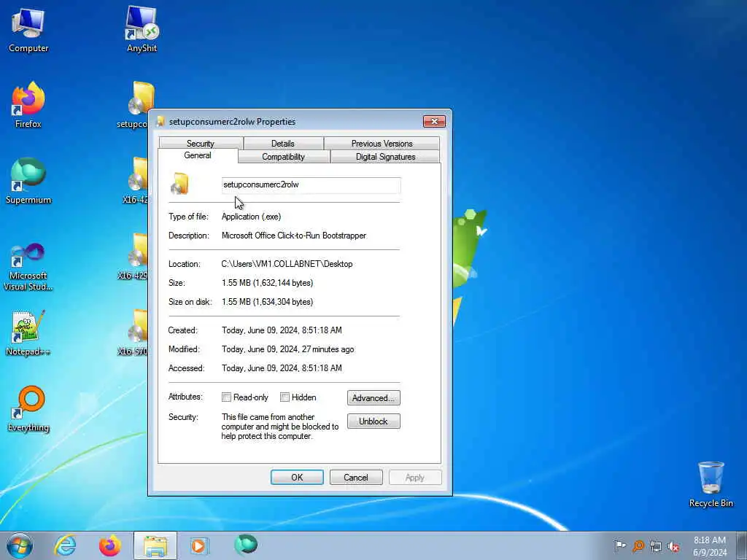
Task: Switch to the Details tab
Action: click(283, 143)
